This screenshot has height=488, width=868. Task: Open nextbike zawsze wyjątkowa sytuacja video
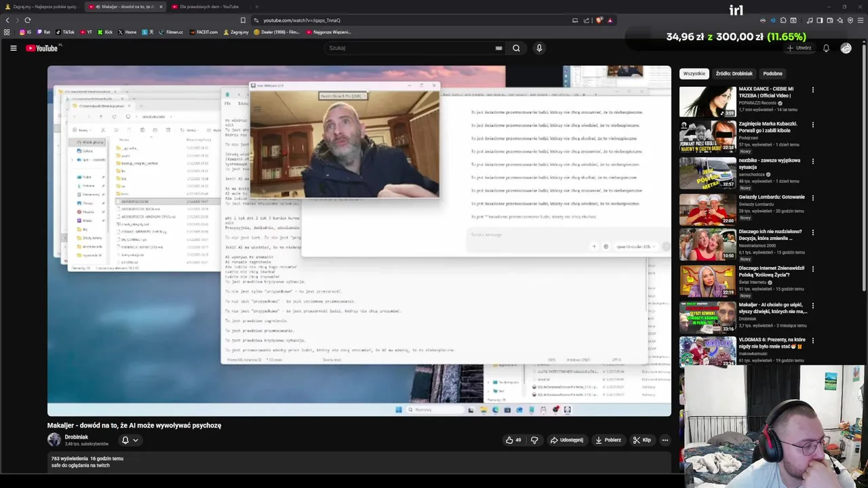708,173
